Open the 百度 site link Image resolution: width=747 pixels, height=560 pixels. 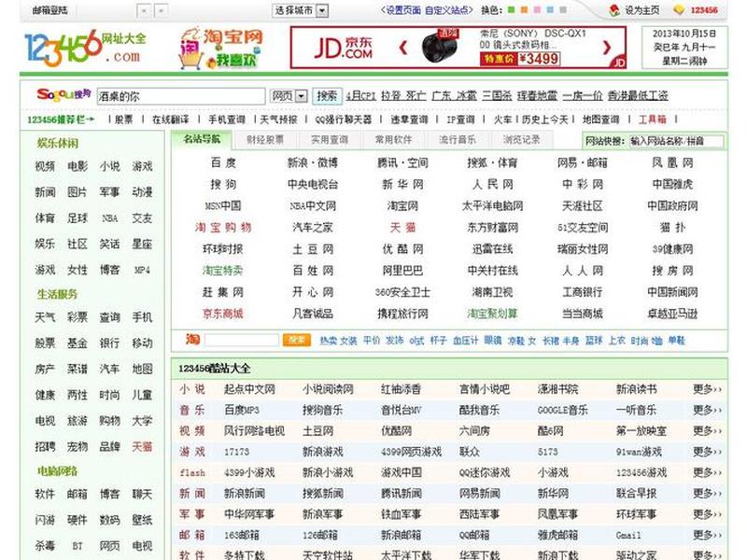223,162
